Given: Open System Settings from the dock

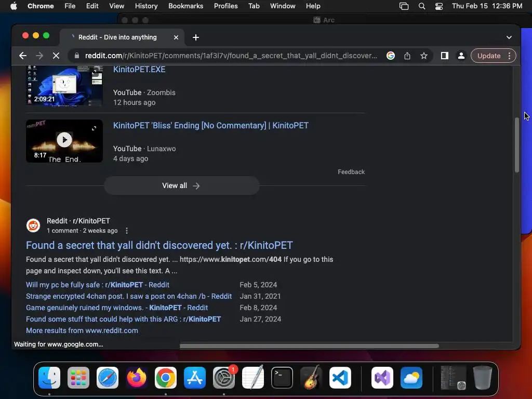Looking at the screenshot, I should 224,378.
